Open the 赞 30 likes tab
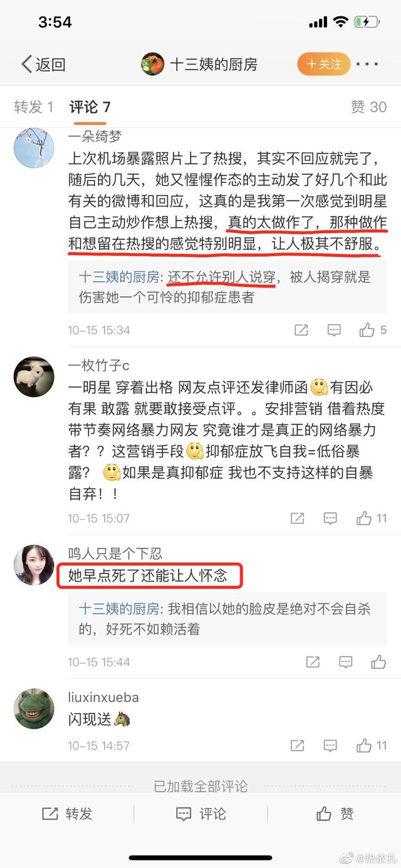The image size is (401, 868). pyautogui.click(x=369, y=107)
